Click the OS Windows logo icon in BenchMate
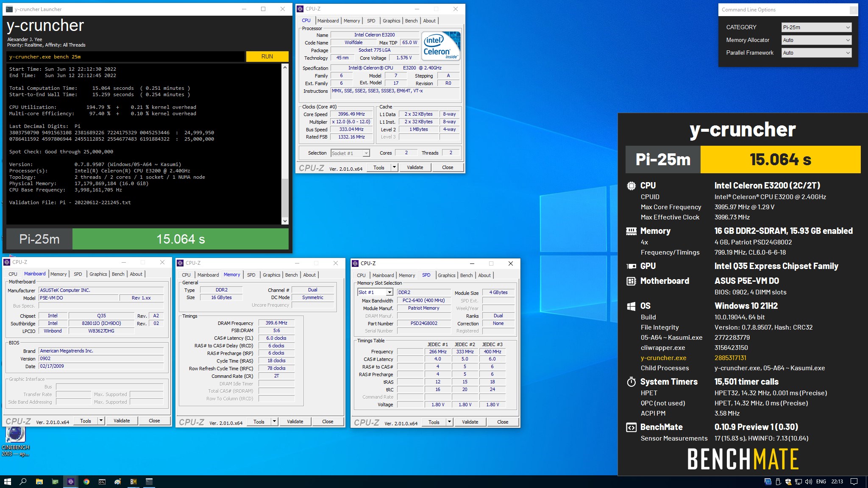868x488 pixels. [631, 306]
